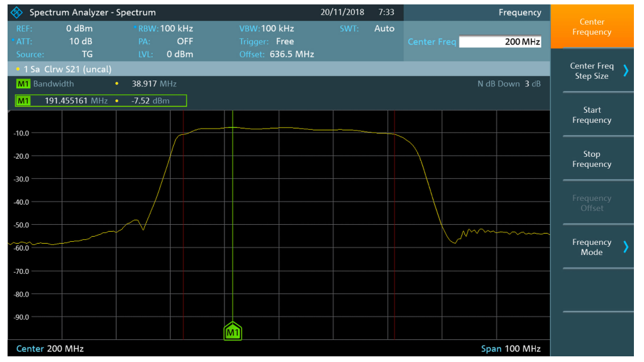Click the Rohde & Schwarz logo icon
This screenshot has height=362, width=644.
pyautogui.click(x=17, y=13)
